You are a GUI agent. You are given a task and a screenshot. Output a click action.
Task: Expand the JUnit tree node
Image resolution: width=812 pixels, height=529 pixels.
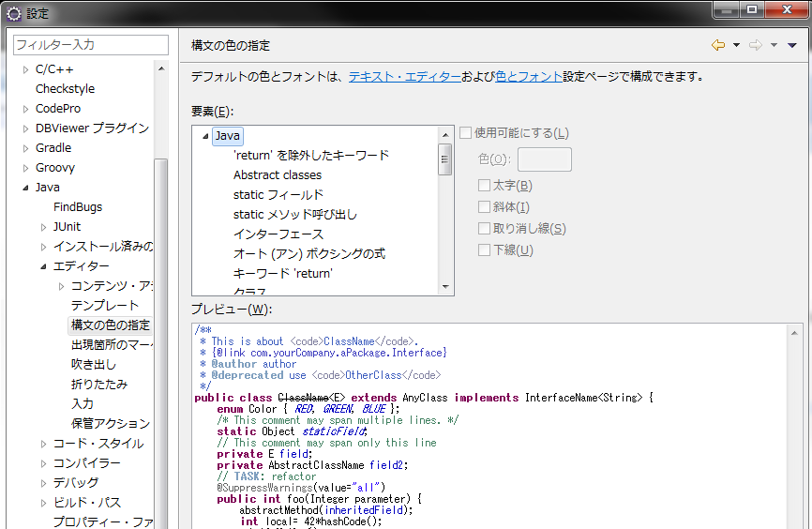click(x=43, y=227)
